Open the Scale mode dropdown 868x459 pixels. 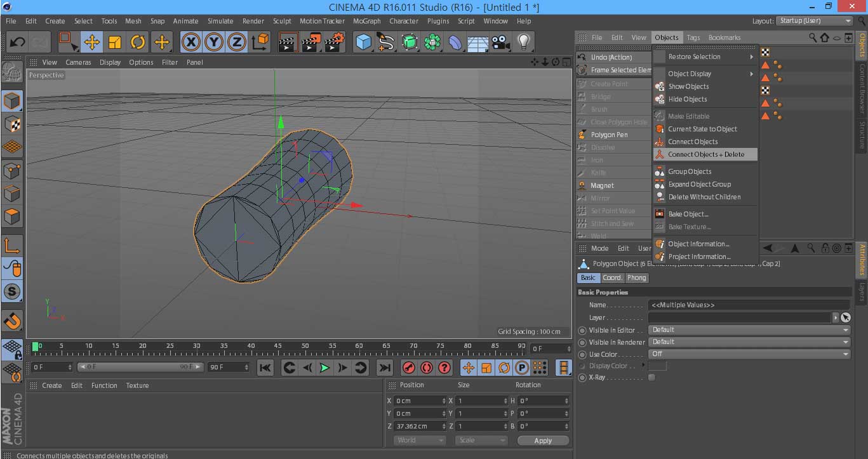[481, 440]
